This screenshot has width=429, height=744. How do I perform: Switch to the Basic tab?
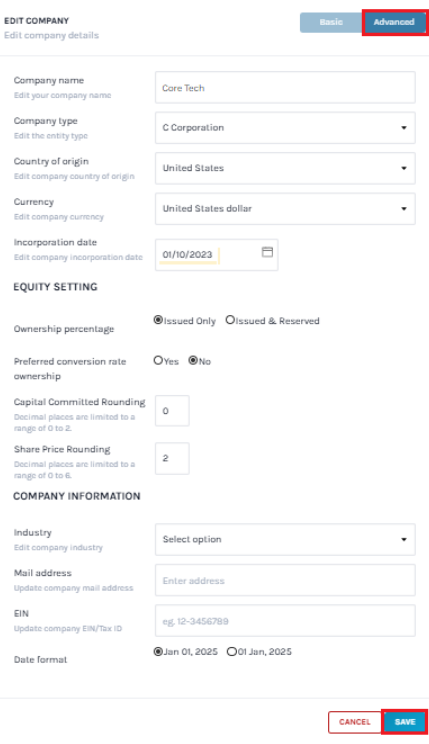(331, 22)
